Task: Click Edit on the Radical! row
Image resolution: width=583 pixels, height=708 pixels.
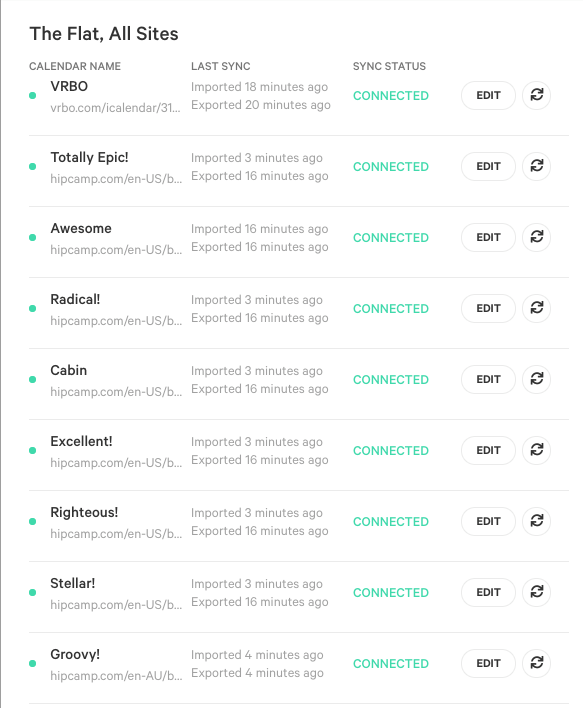Action: tap(488, 308)
